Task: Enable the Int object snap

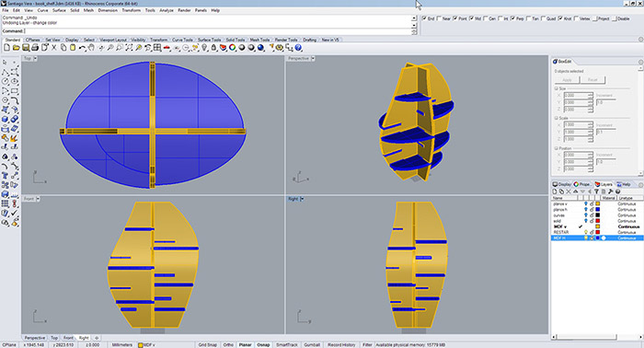Action: point(500,18)
